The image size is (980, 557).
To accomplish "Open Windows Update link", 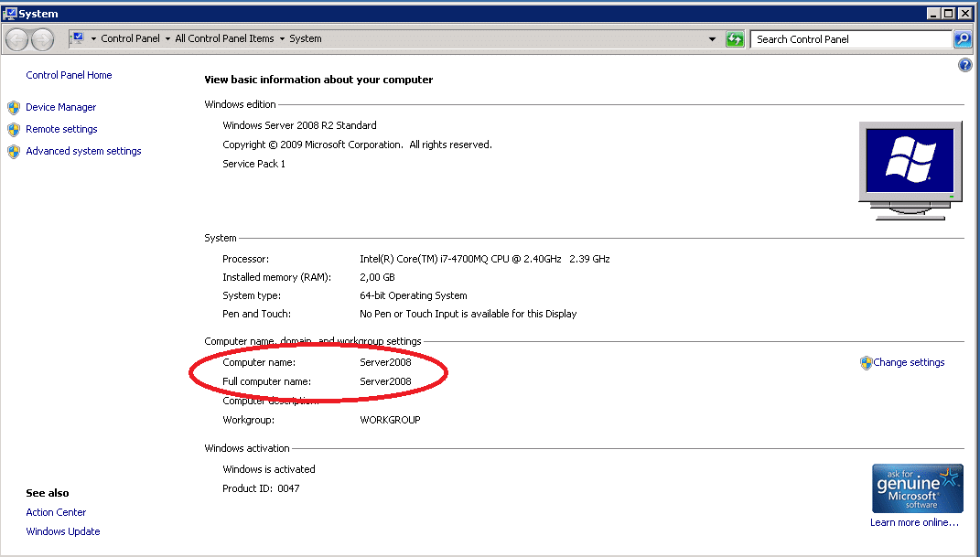I will (62, 532).
